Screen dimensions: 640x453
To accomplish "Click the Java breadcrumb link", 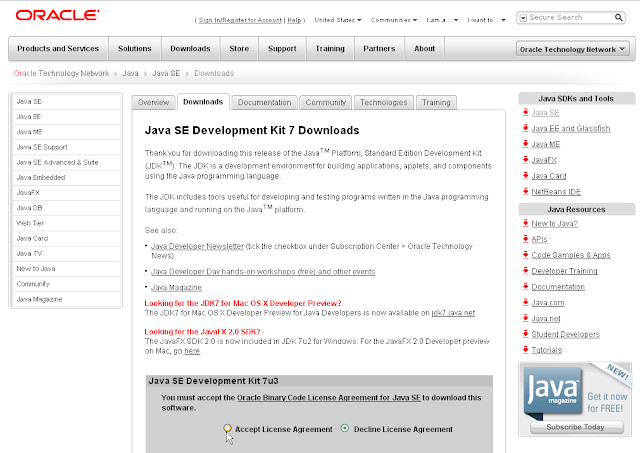I will click(130, 73).
